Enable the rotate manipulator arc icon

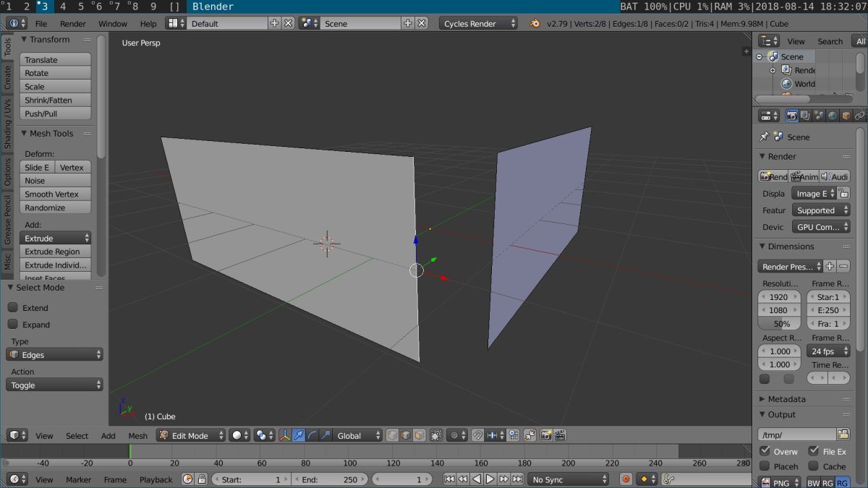pos(312,435)
